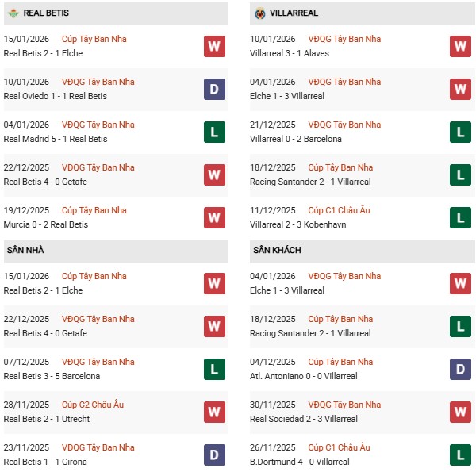Click the Villarreal club crest icon

coord(260,13)
